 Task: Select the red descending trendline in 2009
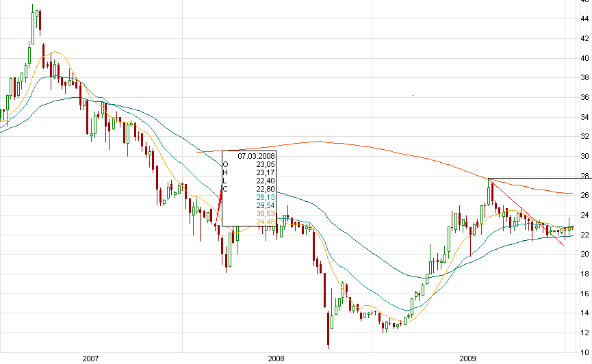click(x=526, y=212)
